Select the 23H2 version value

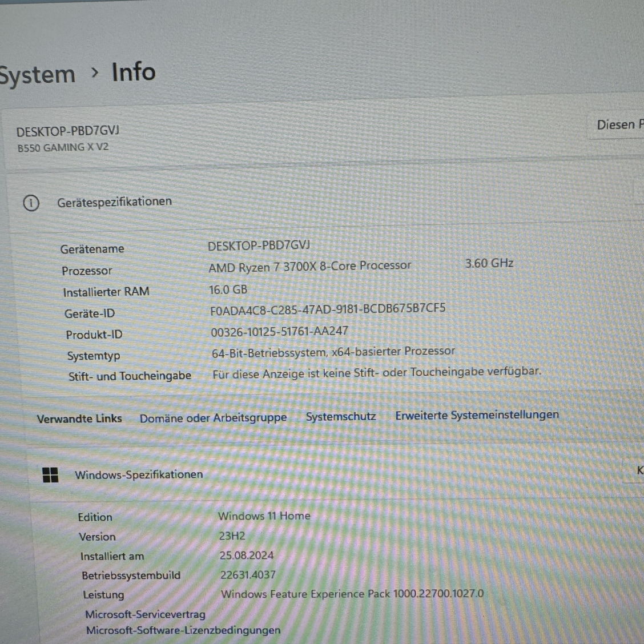coord(232,536)
